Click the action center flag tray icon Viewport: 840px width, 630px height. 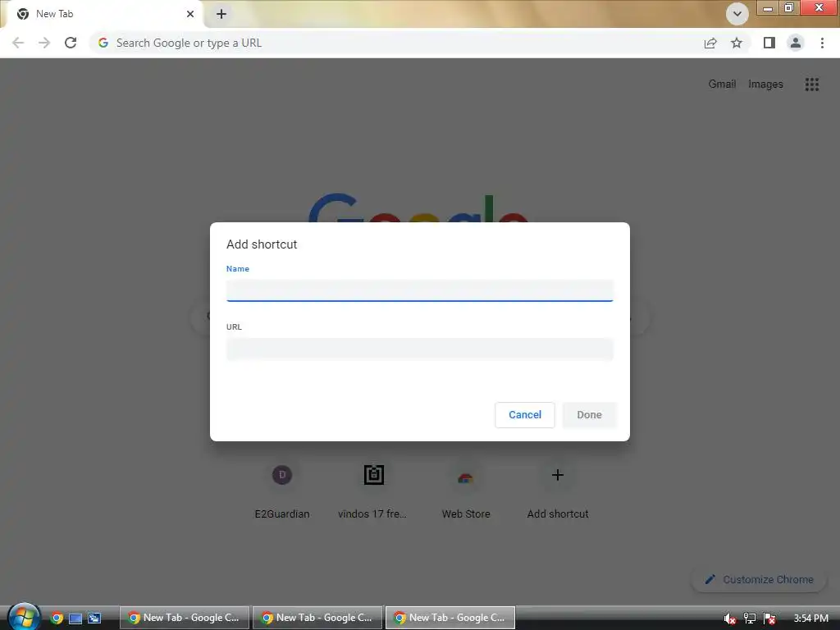coord(769,619)
